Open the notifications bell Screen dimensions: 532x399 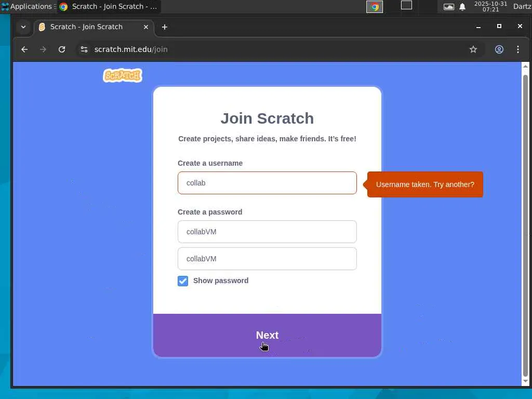coord(462,7)
